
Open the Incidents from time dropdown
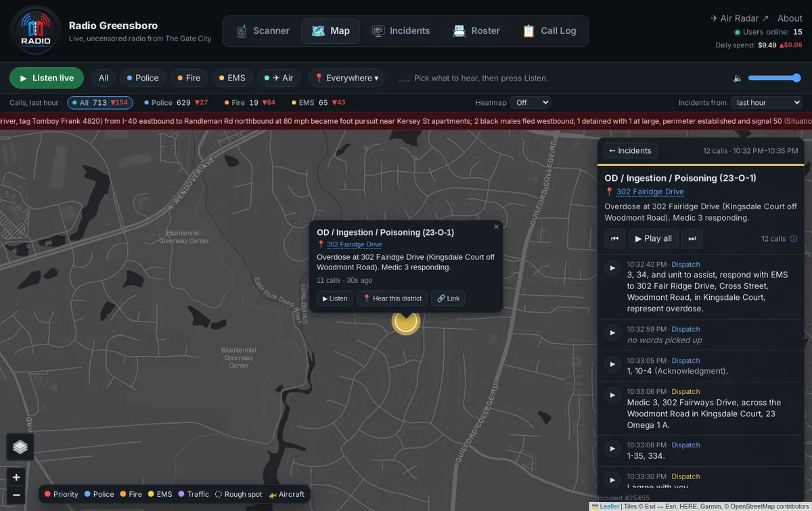[x=766, y=103]
